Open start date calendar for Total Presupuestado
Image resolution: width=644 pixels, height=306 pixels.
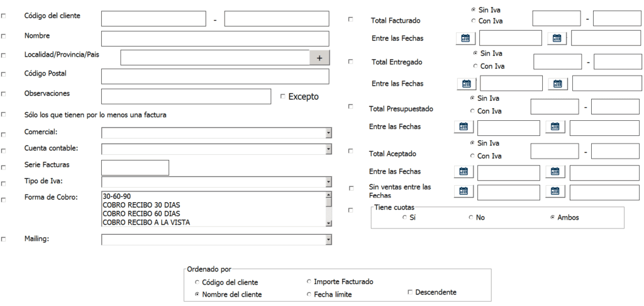point(464,127)
